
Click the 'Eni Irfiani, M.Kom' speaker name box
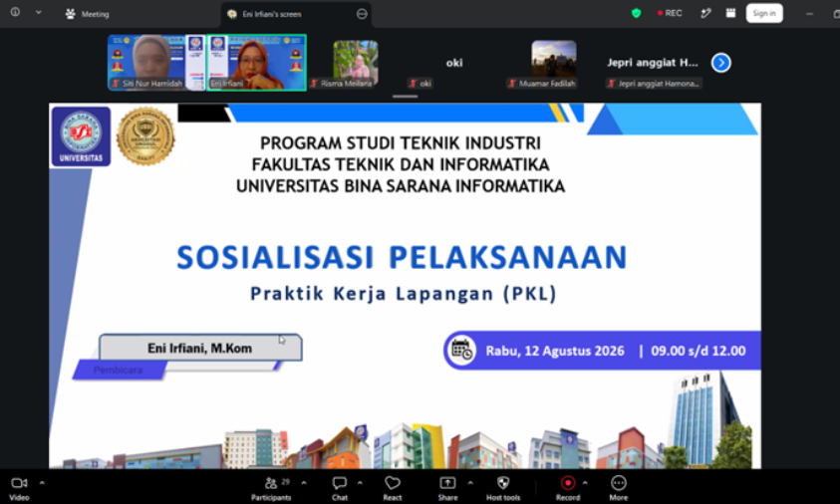coord(200,348)
